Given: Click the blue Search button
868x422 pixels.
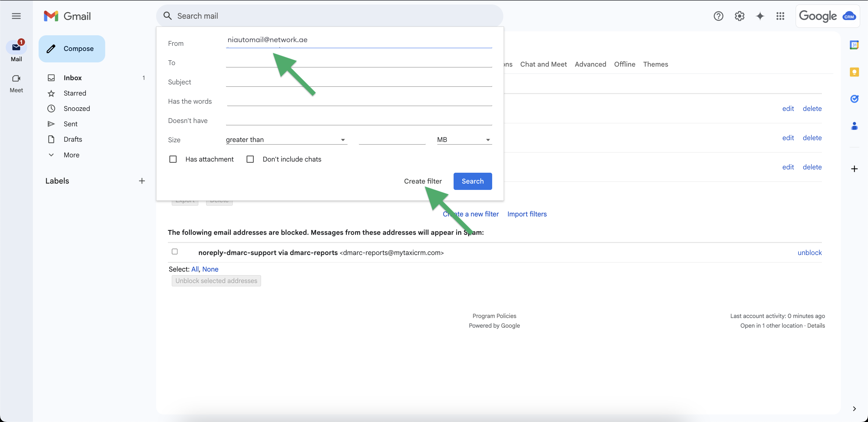Looking at the screenshot, I should pyautogui.click(x=472, y=181).
